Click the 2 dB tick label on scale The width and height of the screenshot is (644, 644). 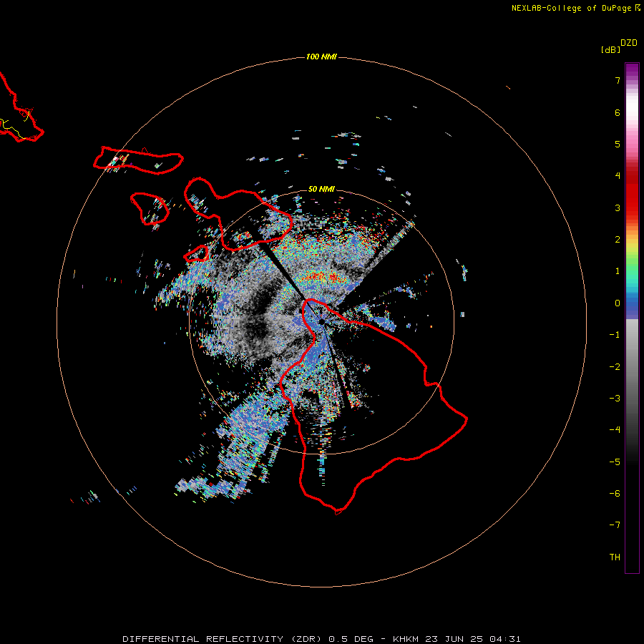(618, 240)
